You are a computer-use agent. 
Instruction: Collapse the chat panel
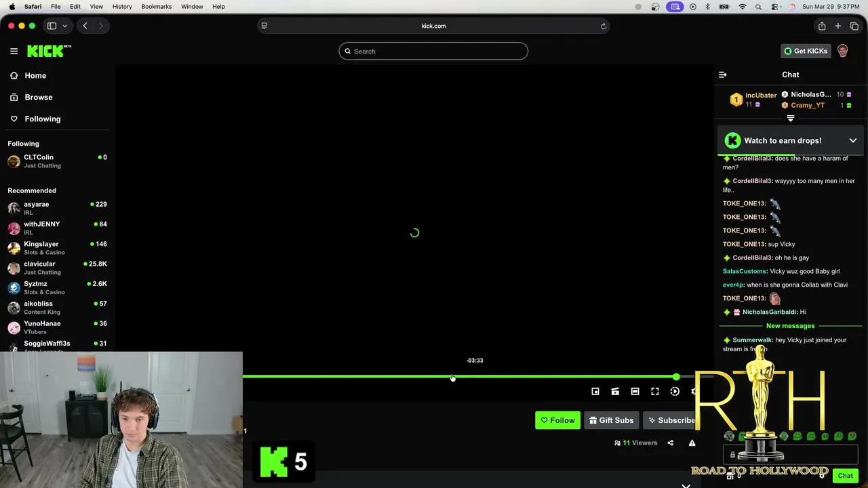point(722,75)
